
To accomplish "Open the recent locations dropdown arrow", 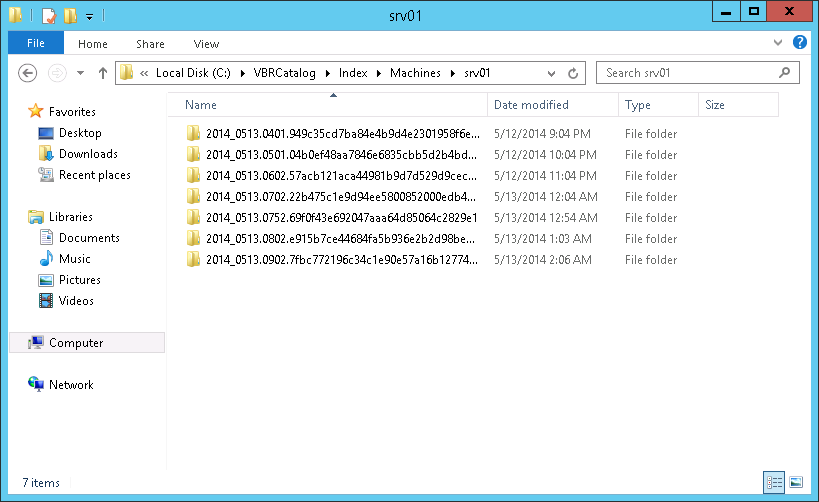I will point(80,73).
